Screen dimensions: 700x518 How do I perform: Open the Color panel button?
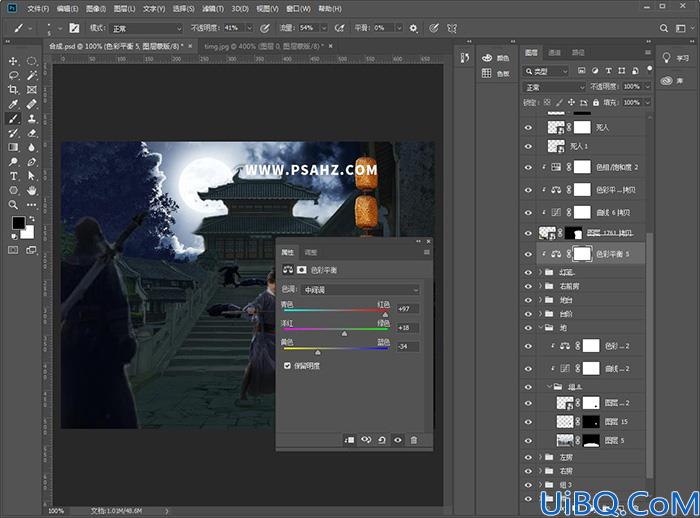tap(496, 58)
